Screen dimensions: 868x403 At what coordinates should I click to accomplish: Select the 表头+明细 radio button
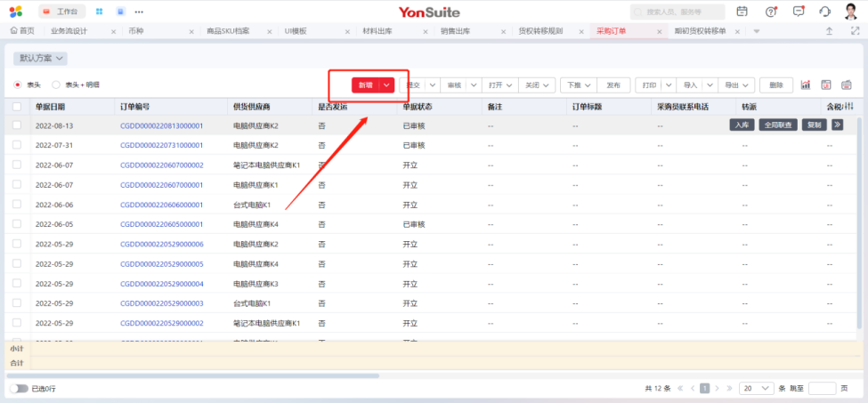pos(57,85)
